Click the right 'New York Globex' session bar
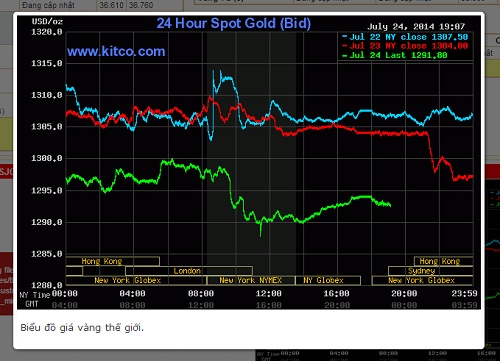Image resolution: width=500 pixels, height=361 pixels. 423,280
